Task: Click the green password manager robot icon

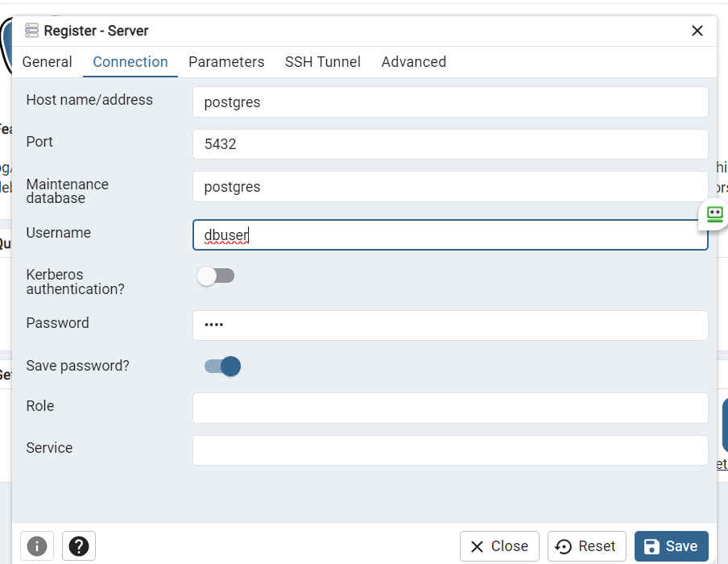Action: pyautogui.click(x=714, y=214)
